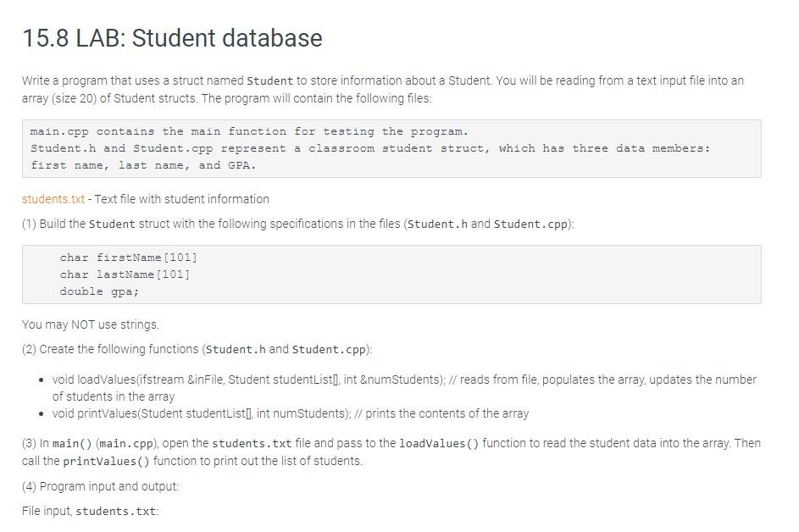Click the 'double gpa;' code line
This screenshot has height=532, width=799.
click(99, 291)
